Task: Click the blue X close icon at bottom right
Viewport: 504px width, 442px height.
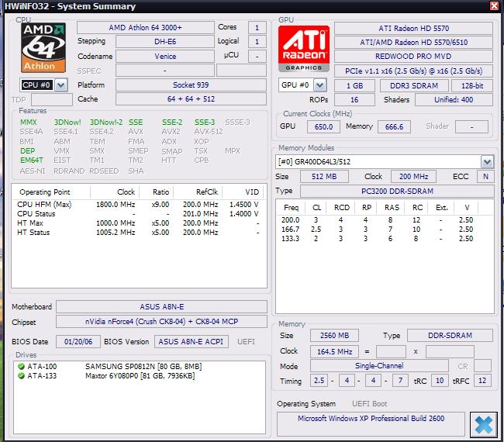Action: click(x=483, y=425)
